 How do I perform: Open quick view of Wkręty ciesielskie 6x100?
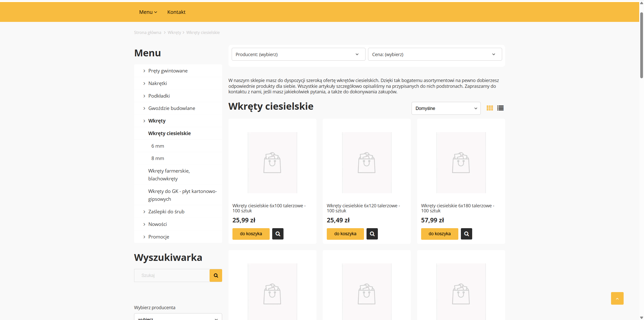(277, 234)
